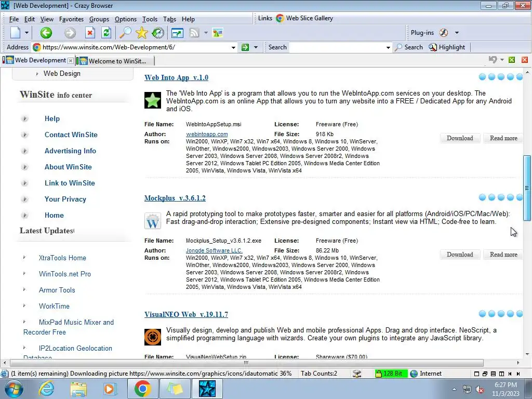Click the next tab arrow in the status bar
Screen dimensions: 532x399
pos(518,374)
